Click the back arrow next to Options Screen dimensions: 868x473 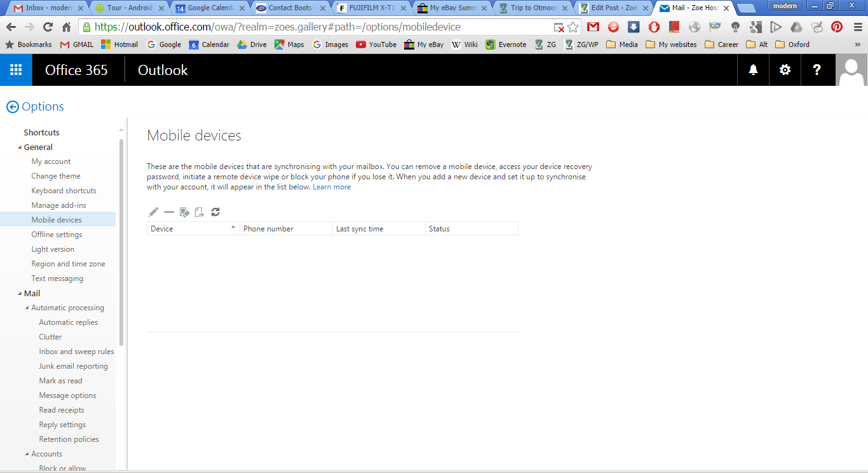12,107
